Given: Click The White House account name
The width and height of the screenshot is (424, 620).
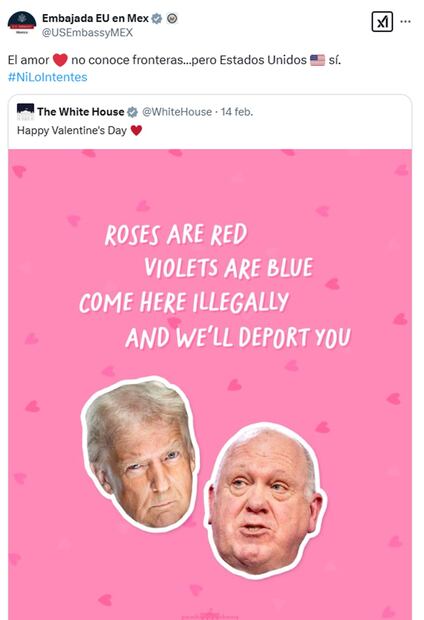Looking at the screenshot, I should pyautogui.click(x=81, y=112).
